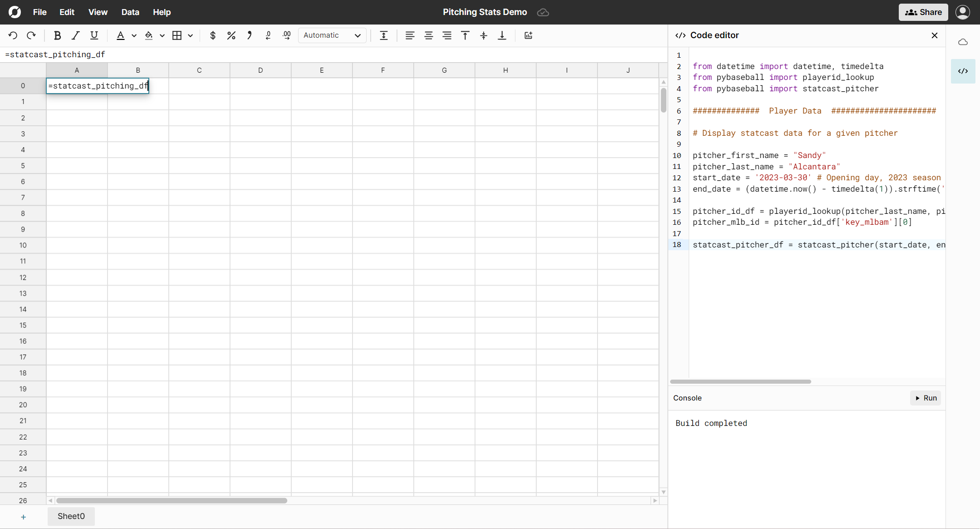The width and height of the screenshot is (980, 529).
Task: Insert a chart
Action: tap(528, 35)
